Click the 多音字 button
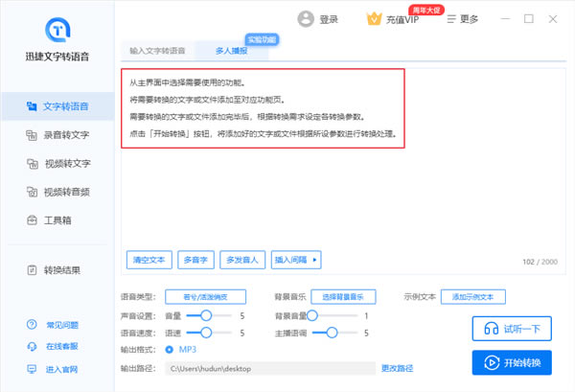This screenshot has height=392, width=575. pos(195,260)
